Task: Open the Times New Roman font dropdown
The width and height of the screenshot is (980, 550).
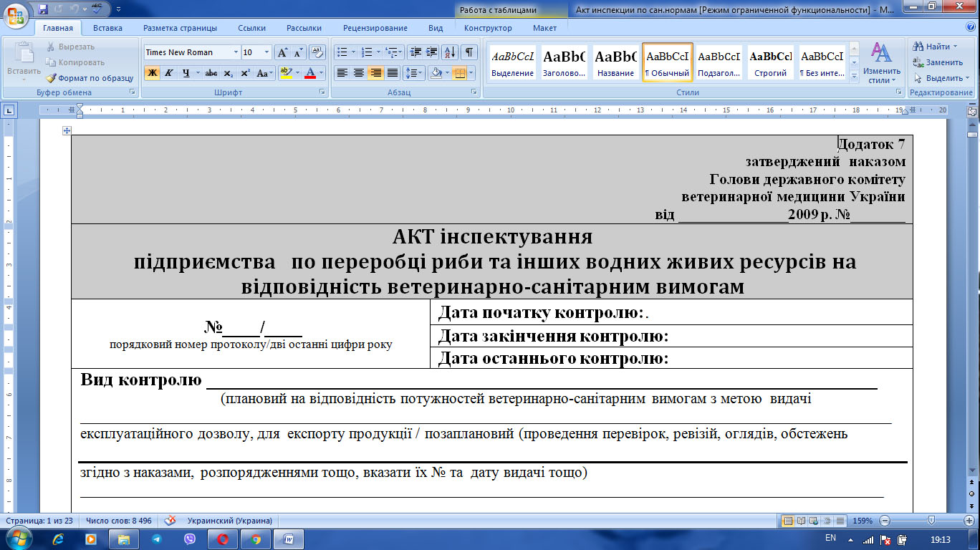Action: [236, 52]
